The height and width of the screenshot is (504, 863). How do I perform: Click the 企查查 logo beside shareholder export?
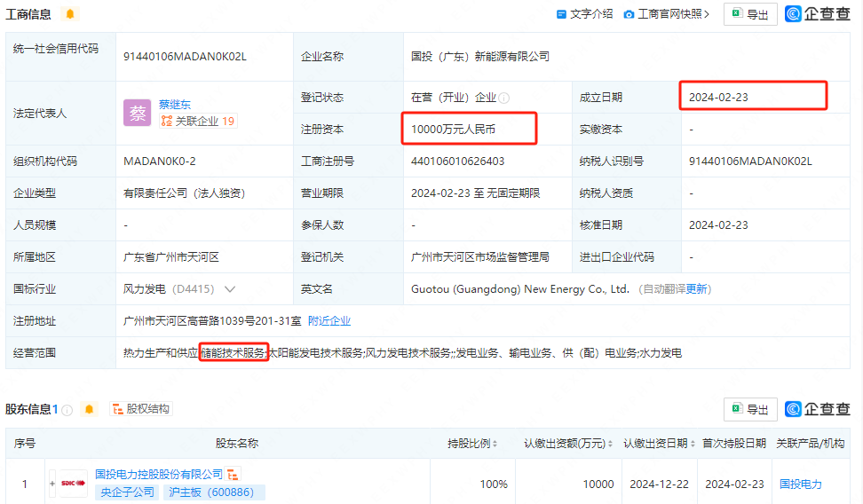click(x=818, y=409)
